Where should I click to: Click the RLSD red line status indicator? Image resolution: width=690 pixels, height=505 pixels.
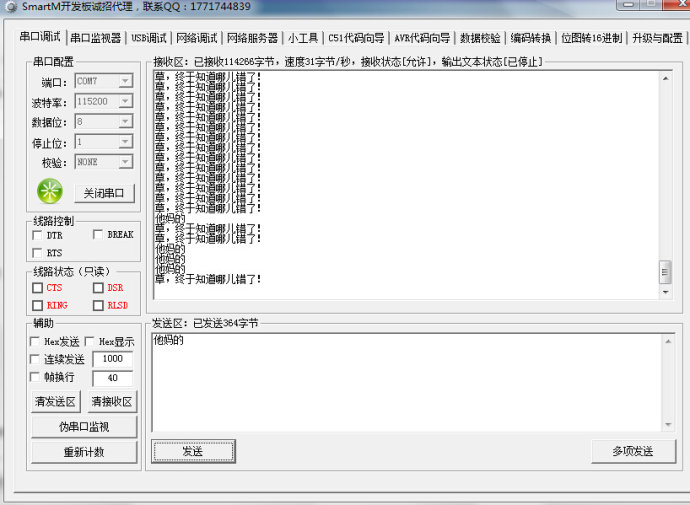(98, 305)
